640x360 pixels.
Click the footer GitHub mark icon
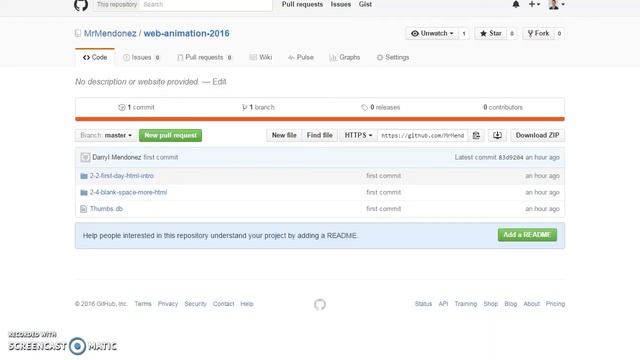point(320,304)
